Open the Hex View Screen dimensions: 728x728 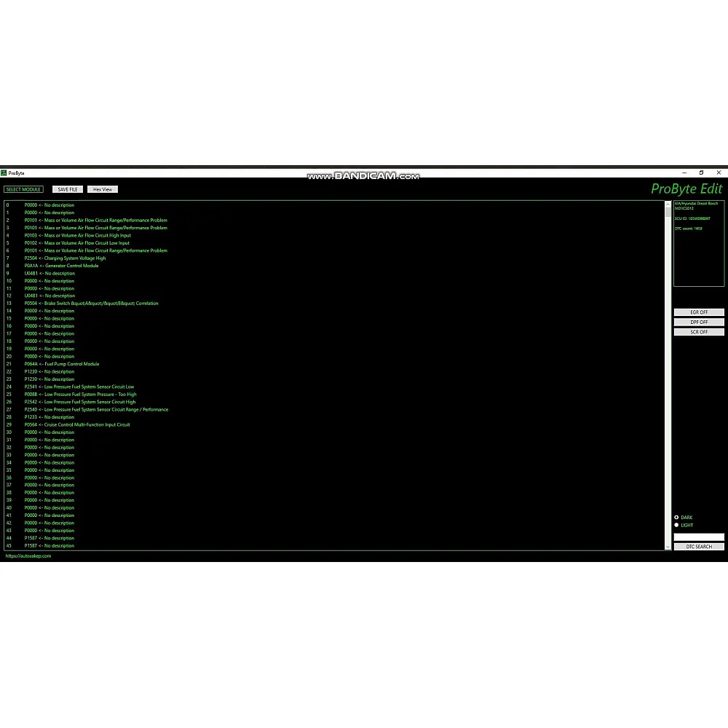(103, 189)
